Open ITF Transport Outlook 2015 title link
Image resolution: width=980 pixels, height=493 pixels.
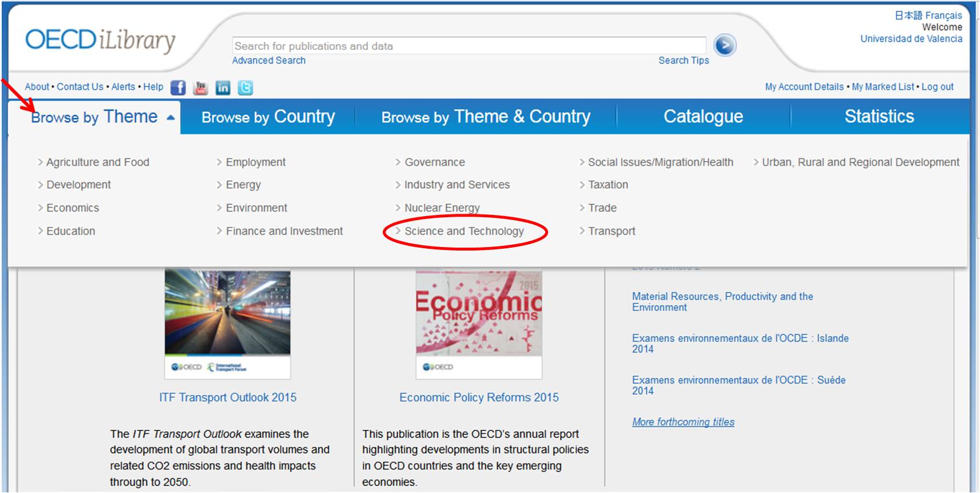(228, 397)
